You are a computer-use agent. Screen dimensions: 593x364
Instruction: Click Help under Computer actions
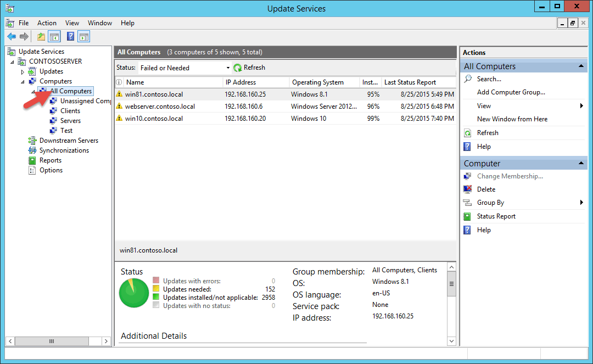point(484,230)
